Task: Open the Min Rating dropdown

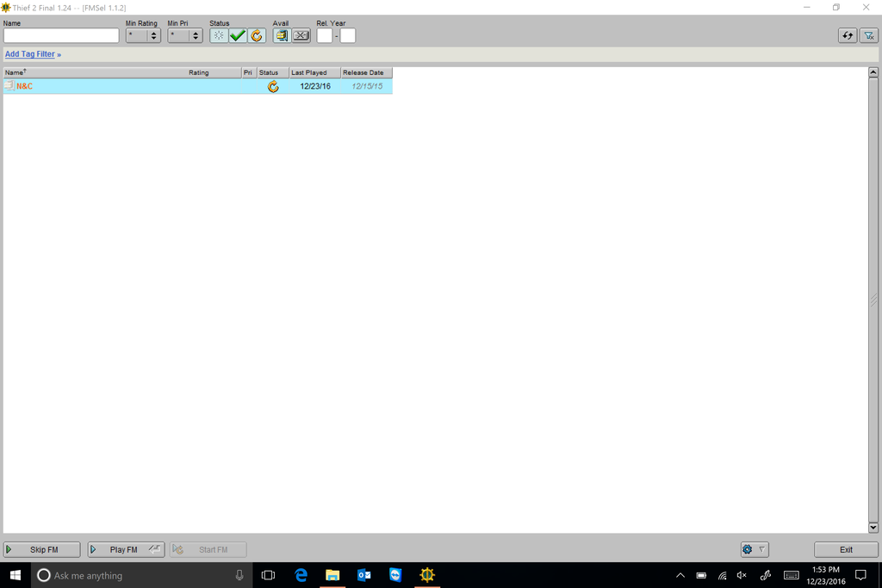Action: pos(143,35)
